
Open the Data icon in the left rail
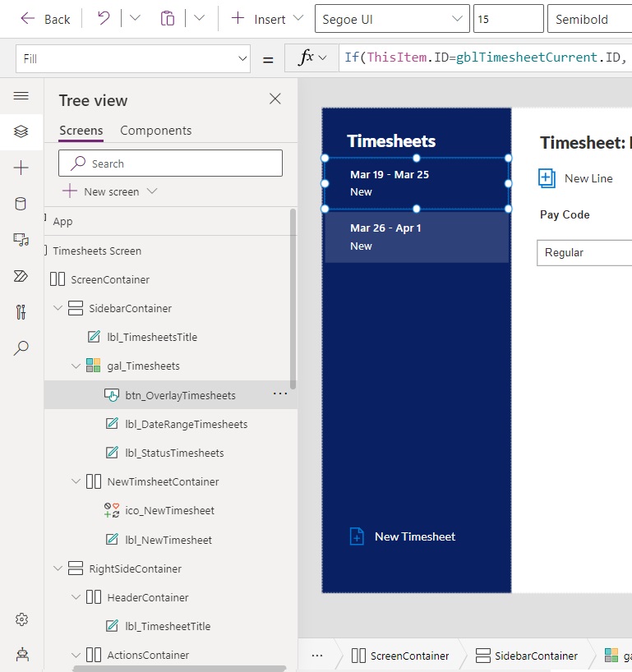click(x=21, y=204)
